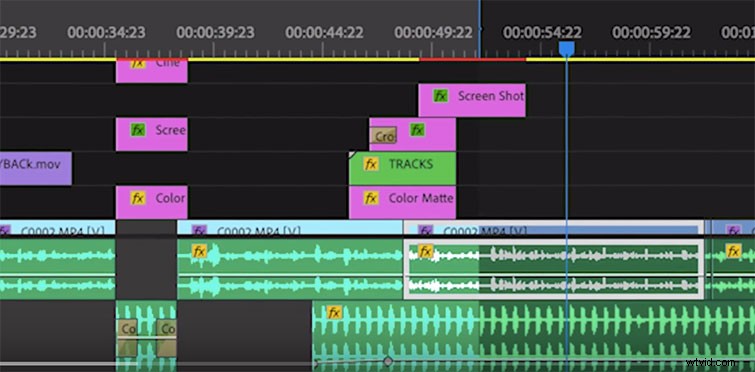Click the volume keyframe on the music clip
This screenshot has width=755, height=372.
(388, 361)
